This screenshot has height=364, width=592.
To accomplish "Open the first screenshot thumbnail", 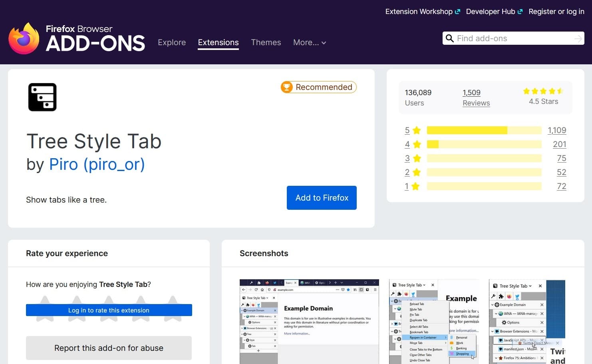I will (309, 321).
